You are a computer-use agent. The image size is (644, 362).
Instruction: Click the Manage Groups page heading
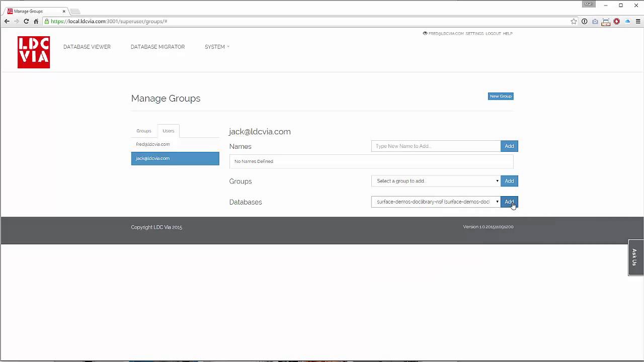click(x=166, y=99)
